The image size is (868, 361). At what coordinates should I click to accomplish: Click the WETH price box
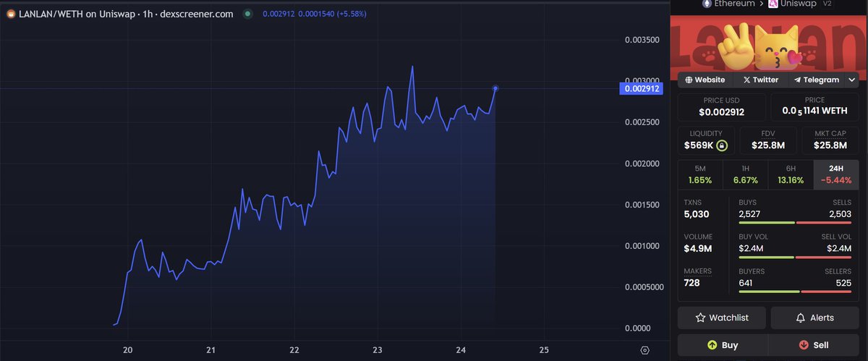(x=815, y=107)
